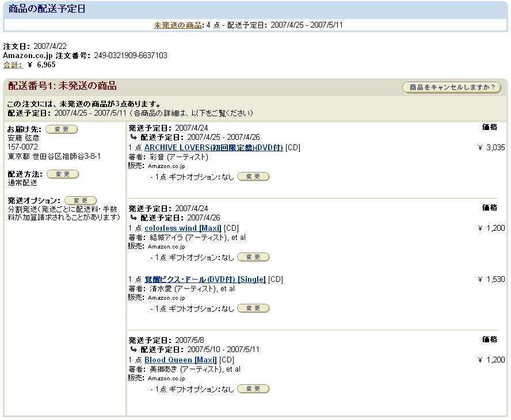Click the 未発送の商品 link in top banner
The height and width of the screenshot is (420, 511).
[177, 25]
